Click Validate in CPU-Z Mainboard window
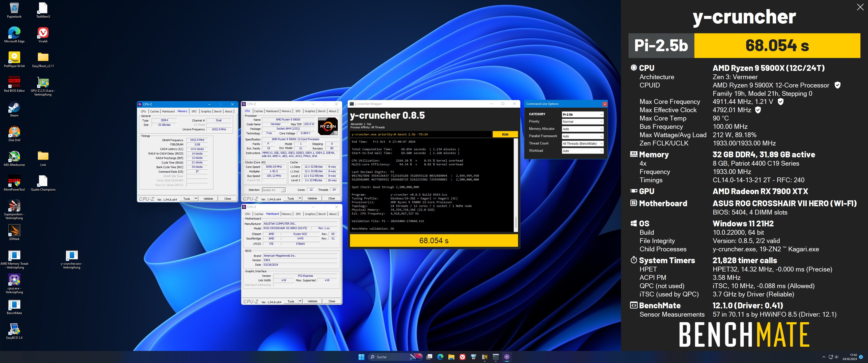 [312, 301]
